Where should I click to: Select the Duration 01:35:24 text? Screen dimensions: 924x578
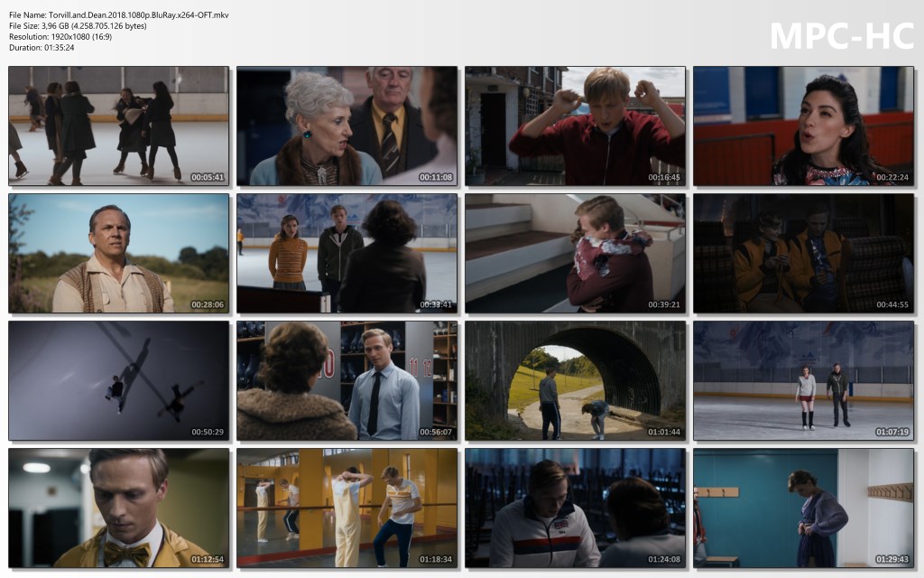click(x=42, y=47)
